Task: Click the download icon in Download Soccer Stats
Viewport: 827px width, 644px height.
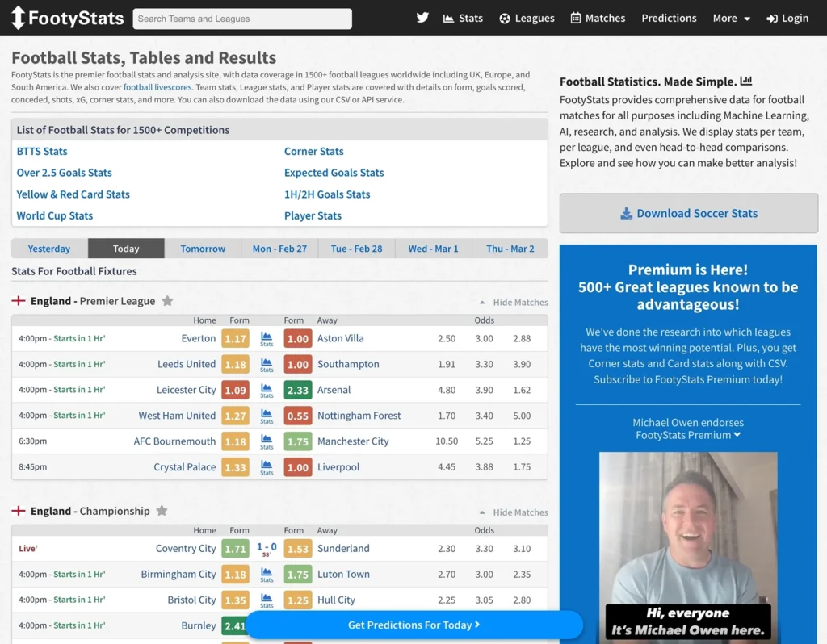Action: [x=626, y=213]
